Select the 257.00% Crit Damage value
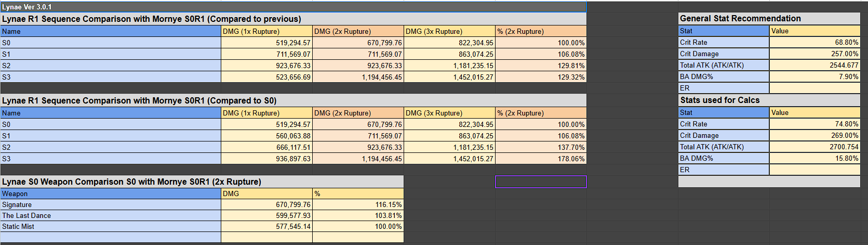Image resolution: width=868 pixels, height=245 pixels. (814, 54)
